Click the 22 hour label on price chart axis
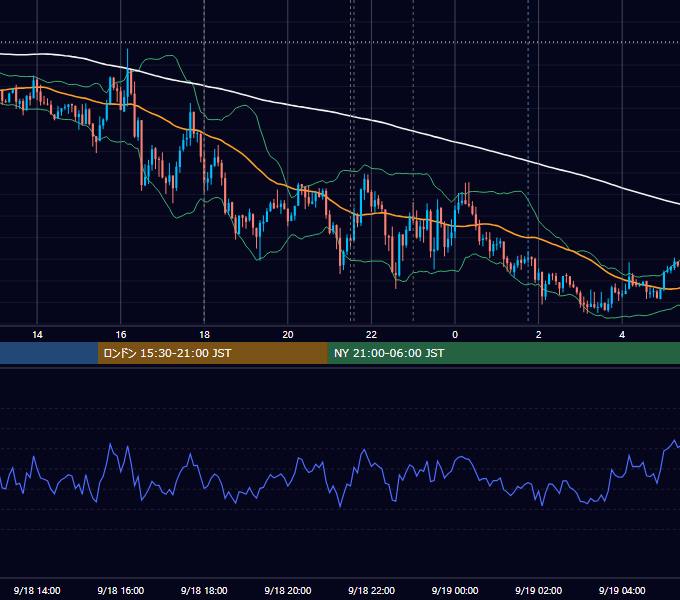 (371, 335)
